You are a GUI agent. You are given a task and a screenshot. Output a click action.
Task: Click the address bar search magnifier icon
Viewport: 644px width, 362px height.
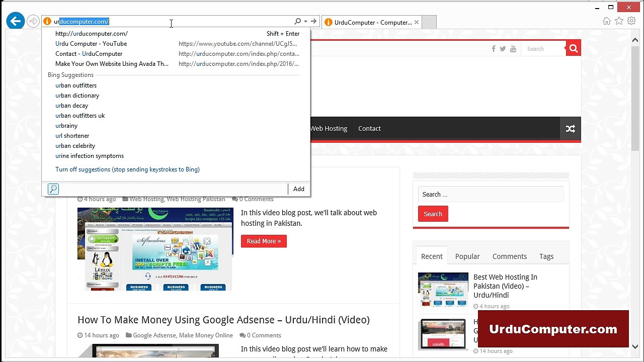(297, 21)
